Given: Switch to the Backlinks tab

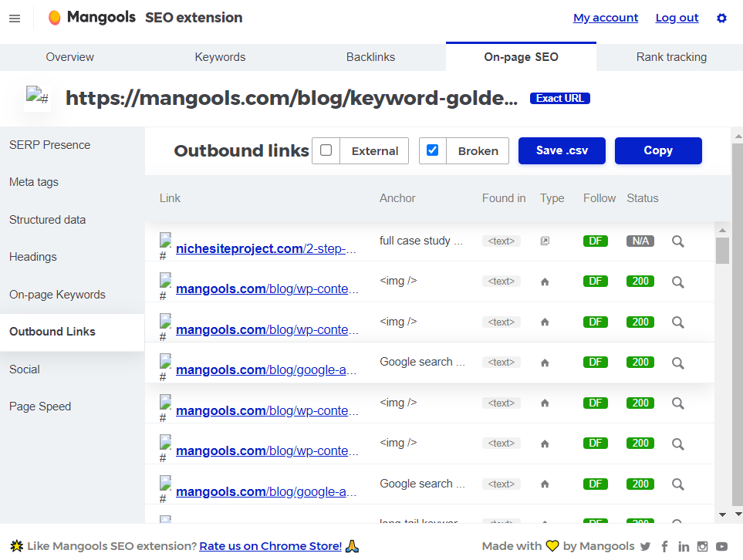Looking at the screenshot, I should click(370, 57).
